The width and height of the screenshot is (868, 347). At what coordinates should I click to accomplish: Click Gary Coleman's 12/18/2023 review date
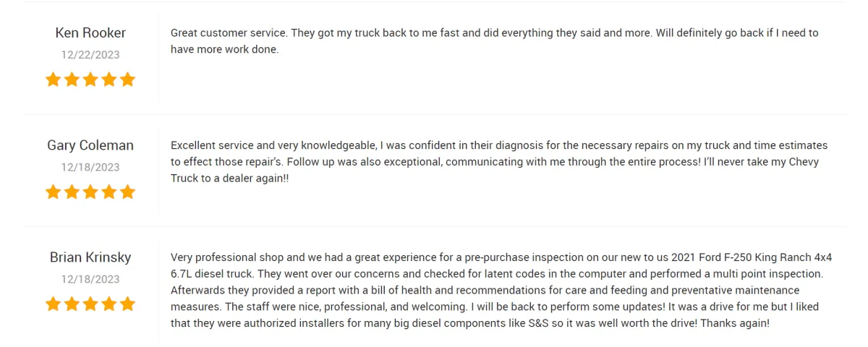90,167
